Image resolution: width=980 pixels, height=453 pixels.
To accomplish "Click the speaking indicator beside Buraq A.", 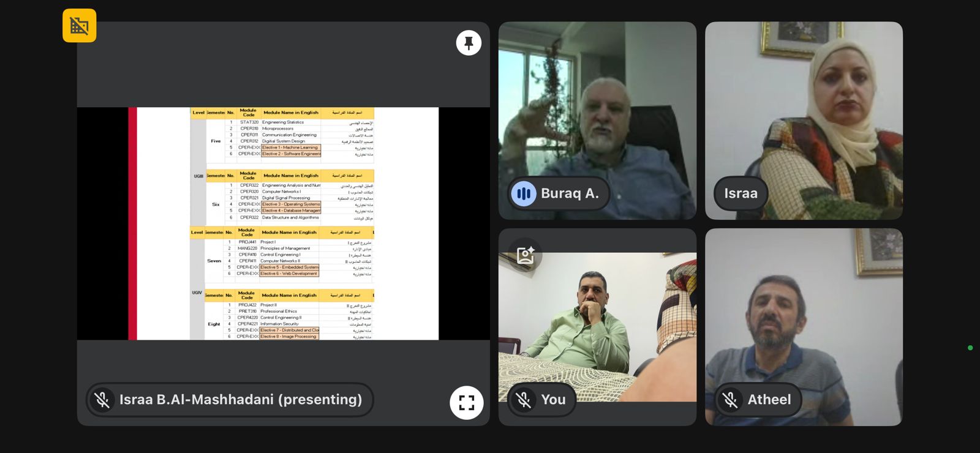I will click(524, 193).
